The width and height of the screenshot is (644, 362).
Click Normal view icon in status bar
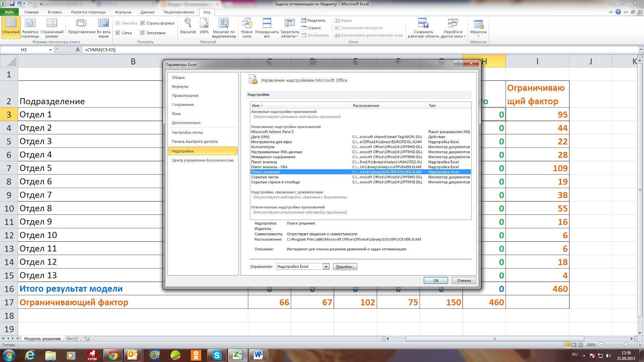(x=568, y=345)
